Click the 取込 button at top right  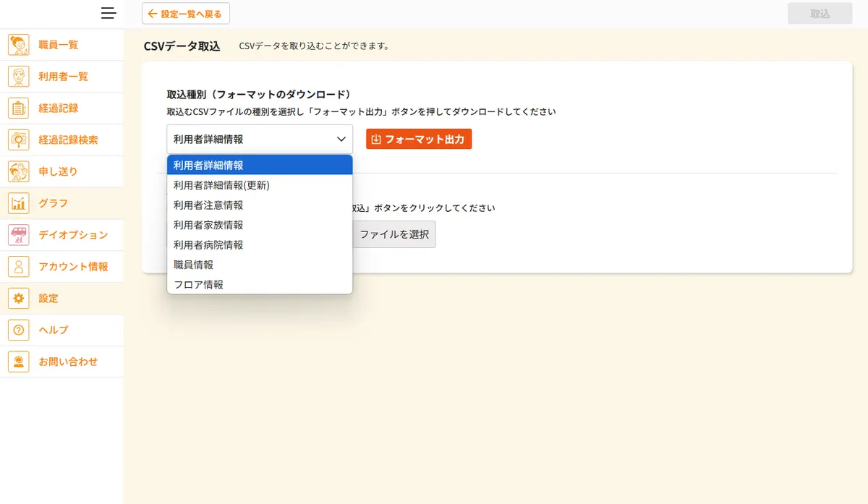pyautogui.click(x=820, y=14)
